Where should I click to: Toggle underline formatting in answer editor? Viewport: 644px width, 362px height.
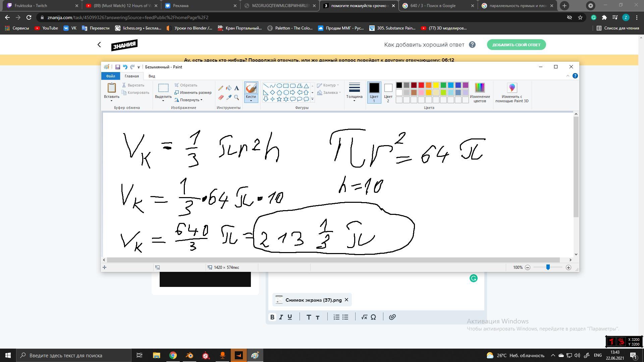tap(290, 317)
